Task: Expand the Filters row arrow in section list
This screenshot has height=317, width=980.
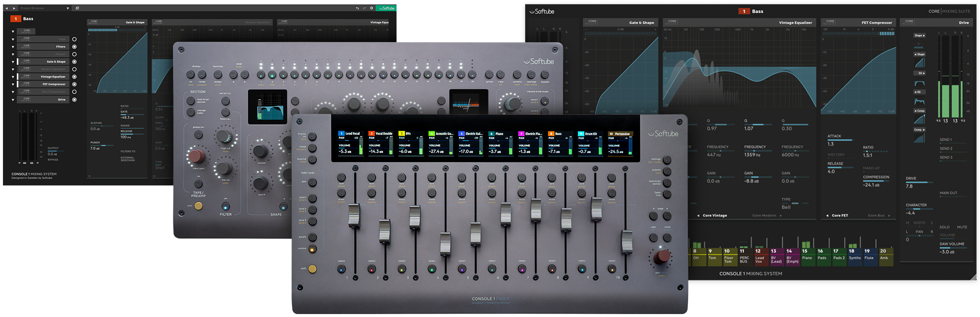Action: (13, 47)
